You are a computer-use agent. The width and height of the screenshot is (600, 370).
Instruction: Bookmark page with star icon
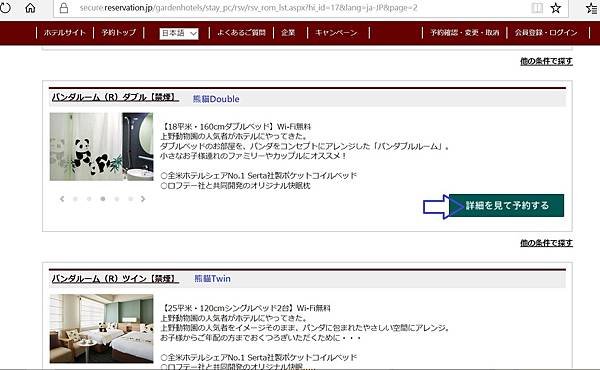(556, 8)
